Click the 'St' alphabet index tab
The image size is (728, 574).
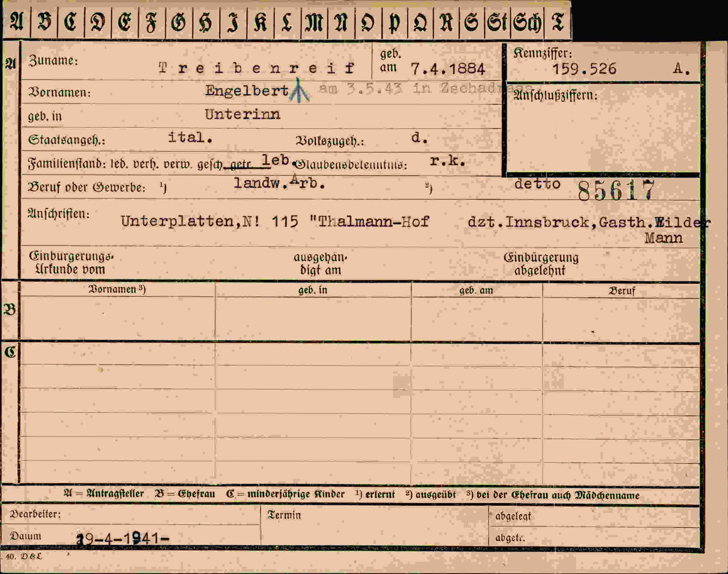[498, 23]
